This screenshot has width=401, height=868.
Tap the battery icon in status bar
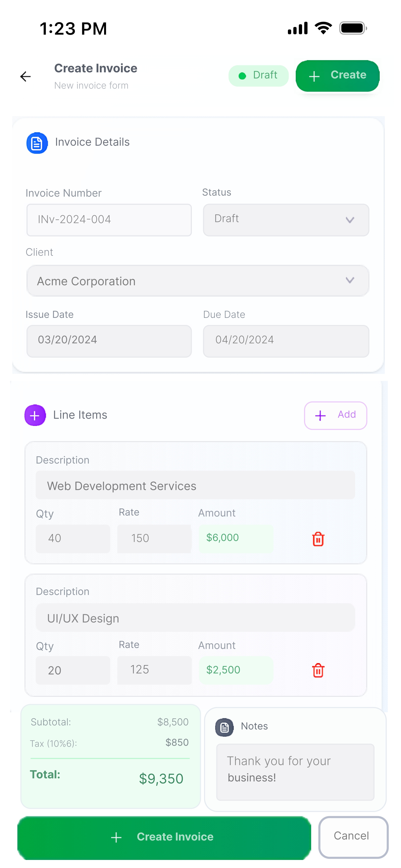click(x=353, y=28)
